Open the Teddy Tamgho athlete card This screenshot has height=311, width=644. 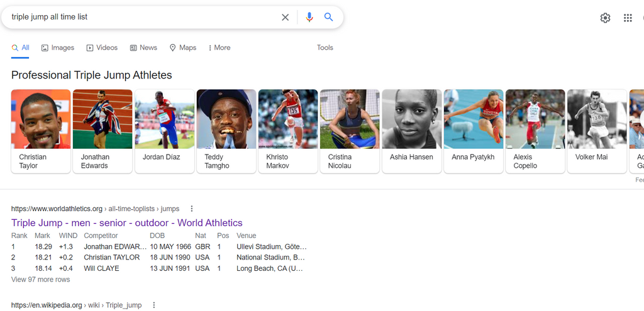click(x=226, y=131)
